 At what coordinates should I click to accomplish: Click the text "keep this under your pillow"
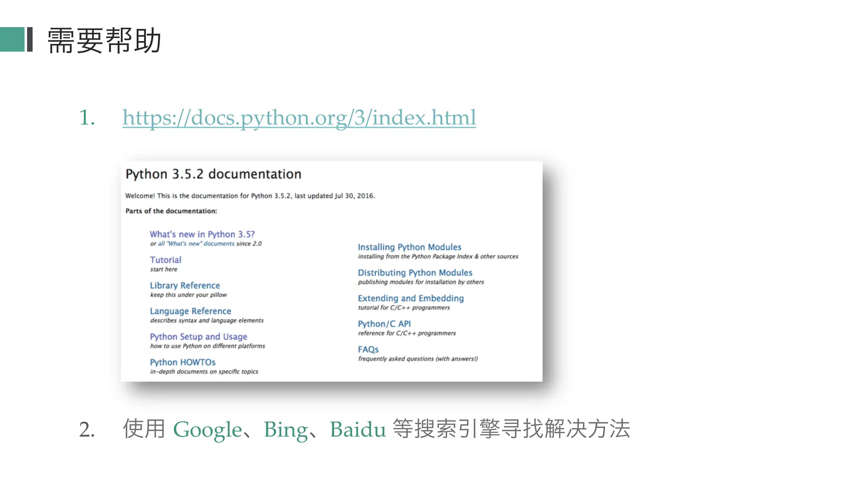pyautogui.click(x=188, y=295)
